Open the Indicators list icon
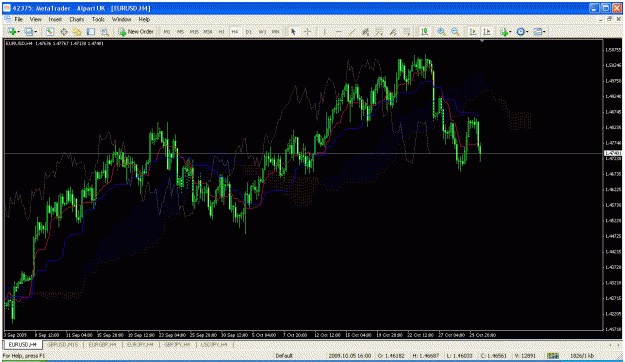 click(x=504, y=31)
